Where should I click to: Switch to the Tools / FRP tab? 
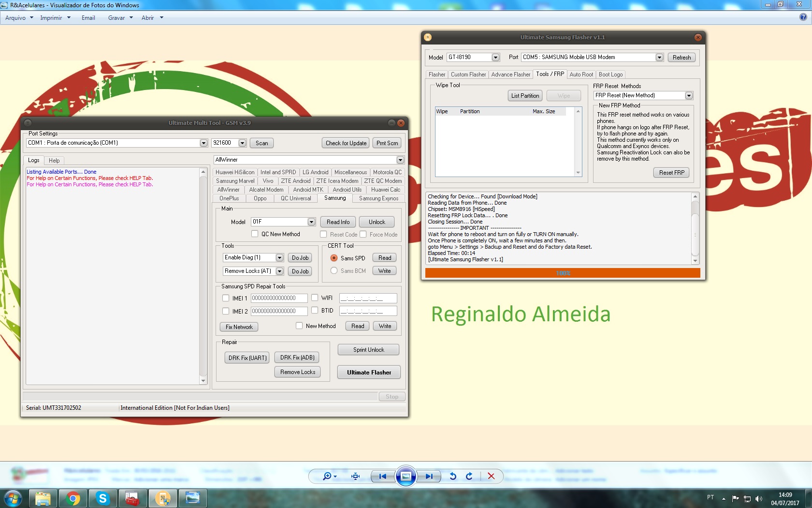550,74
